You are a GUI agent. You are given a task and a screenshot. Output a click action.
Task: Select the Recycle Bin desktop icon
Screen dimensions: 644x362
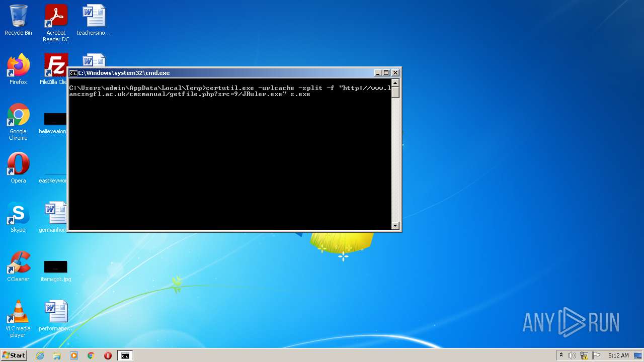point(18,21)
